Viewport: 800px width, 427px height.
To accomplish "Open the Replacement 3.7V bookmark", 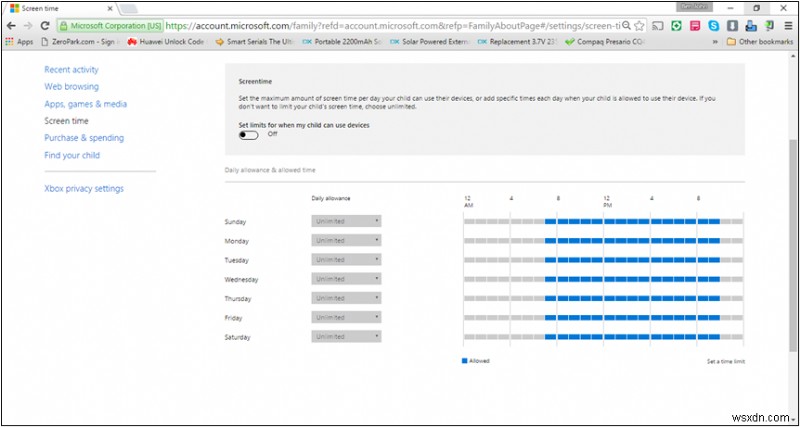I will (x=518, y=42).
